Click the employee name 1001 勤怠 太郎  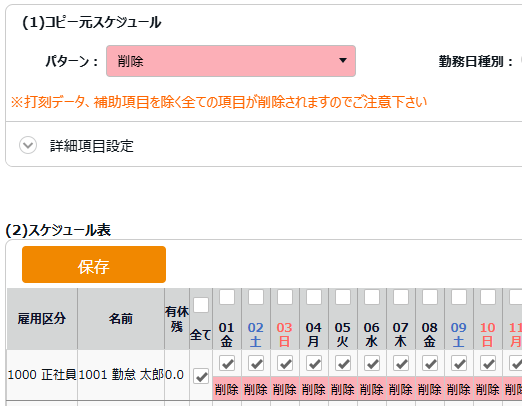[x=121, y=375]
